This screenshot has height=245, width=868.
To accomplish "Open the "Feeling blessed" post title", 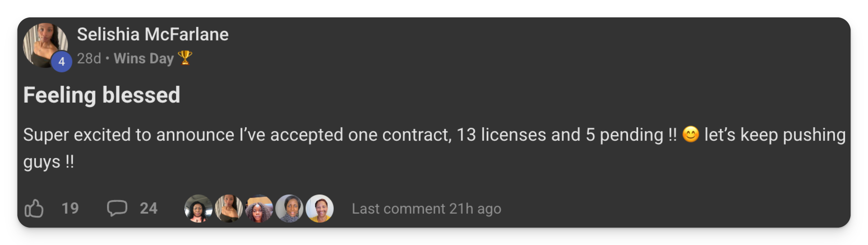I will (x=102, y=95).
